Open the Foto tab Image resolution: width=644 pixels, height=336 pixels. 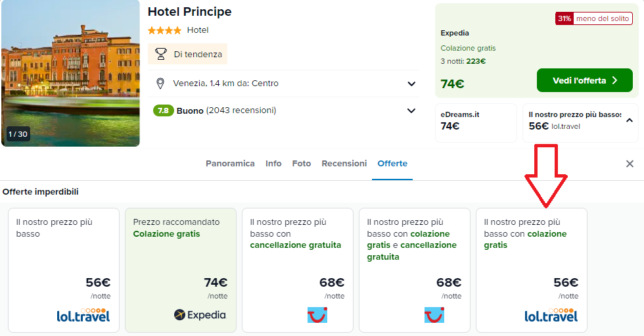pyautogui.click(x=302, y=164)
